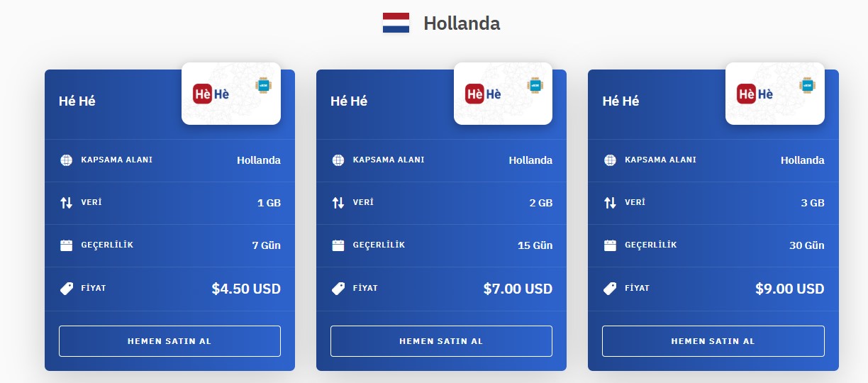Click the Netherlands flag icon beside Hollanda
Screen dimensions: 868x383
pyautogui.click(x=396, y=23)
